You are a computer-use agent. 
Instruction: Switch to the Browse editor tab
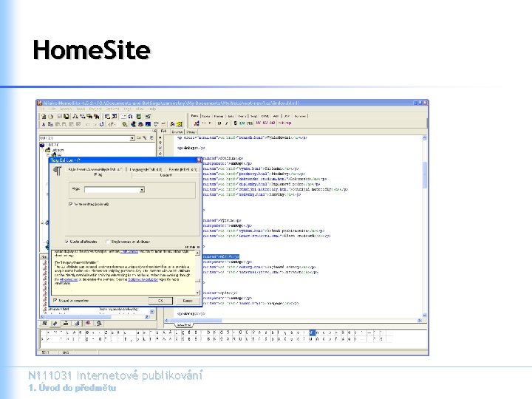[x=177, y=132]
